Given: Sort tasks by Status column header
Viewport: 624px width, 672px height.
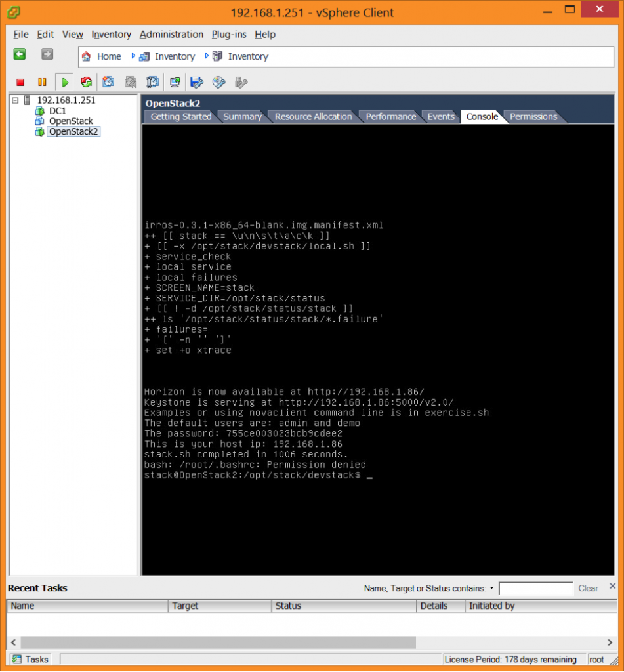Looking at the screenshot, I should click(x=344, y=606).
